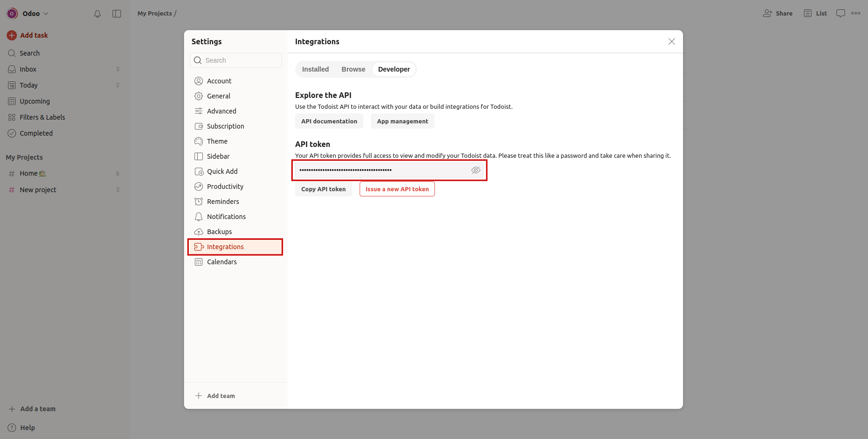Click the Subscription wallet icon
868x439 pixels.
pyautogui.click(x=199, y=126)
